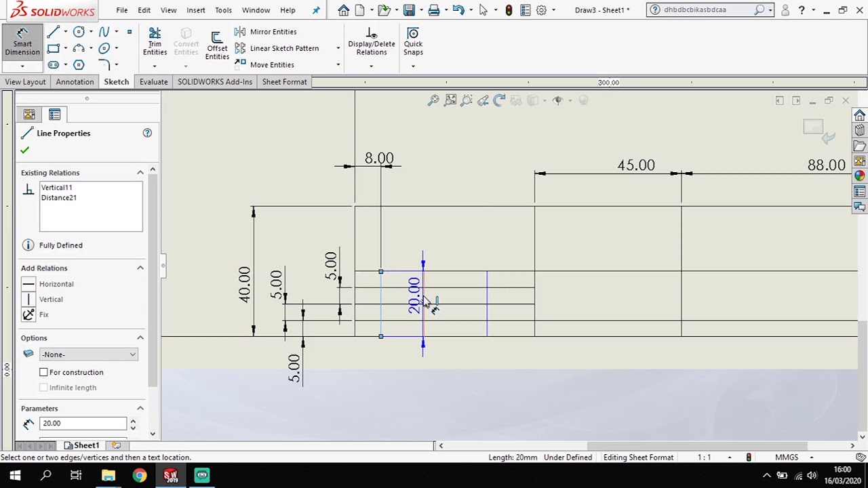Viewport: 868px width, 488px height.
Task: Open Quick Snaps dropdown arrow
Action: coord(413,66)
